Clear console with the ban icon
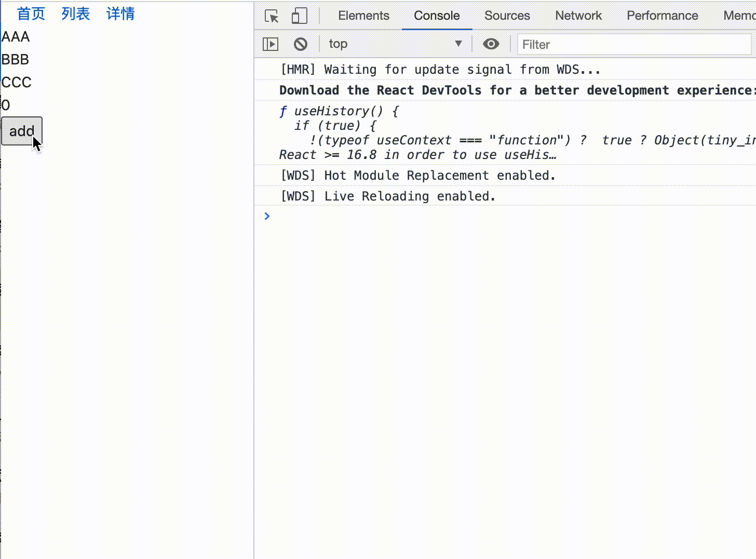Image resolution: width=756 pixels, height=559 pixels. coord(301,44)
